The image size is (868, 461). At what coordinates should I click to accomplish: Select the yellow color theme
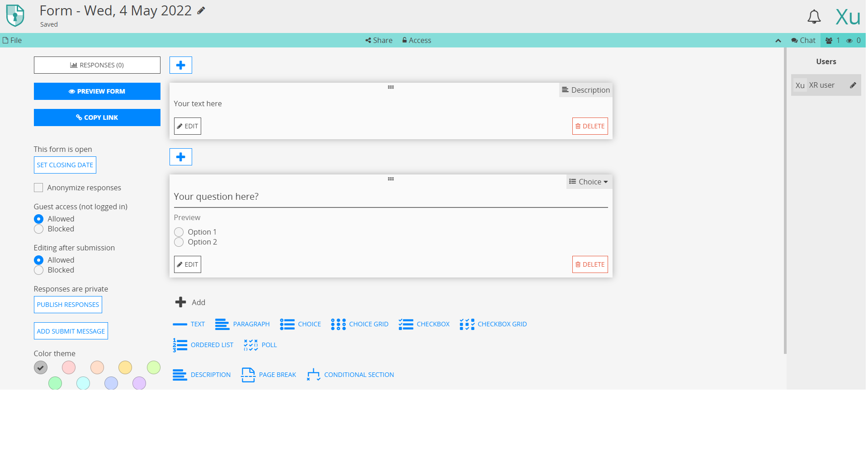tap(125, 367)
